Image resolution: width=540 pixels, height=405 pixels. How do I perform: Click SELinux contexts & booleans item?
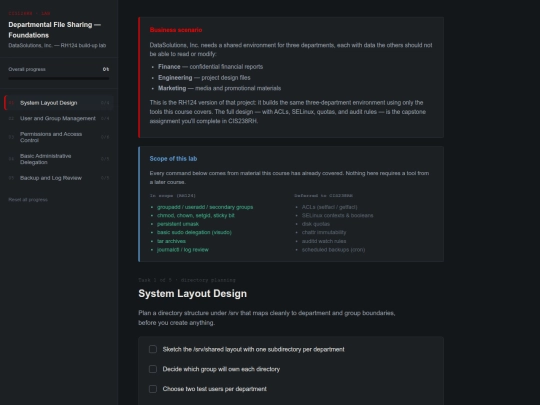337,216
